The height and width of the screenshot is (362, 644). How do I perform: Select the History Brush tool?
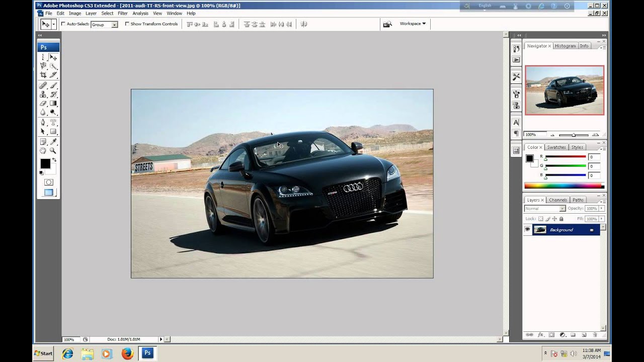(x=53, y=94)
